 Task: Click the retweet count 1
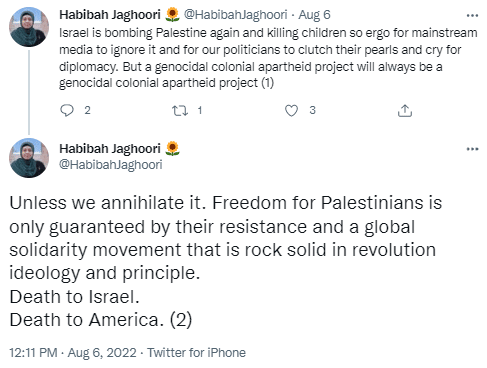[200, 110]
